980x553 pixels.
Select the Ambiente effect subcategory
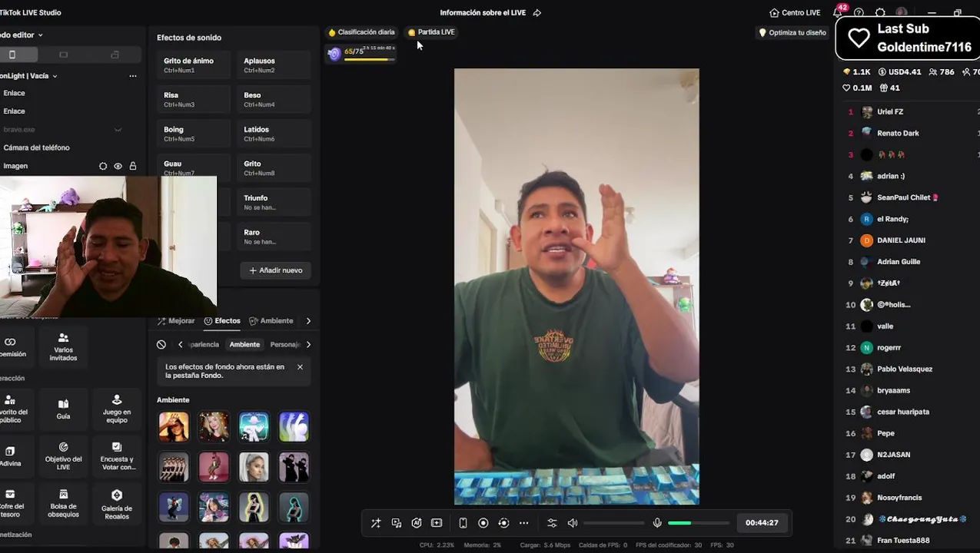[244, 345]
